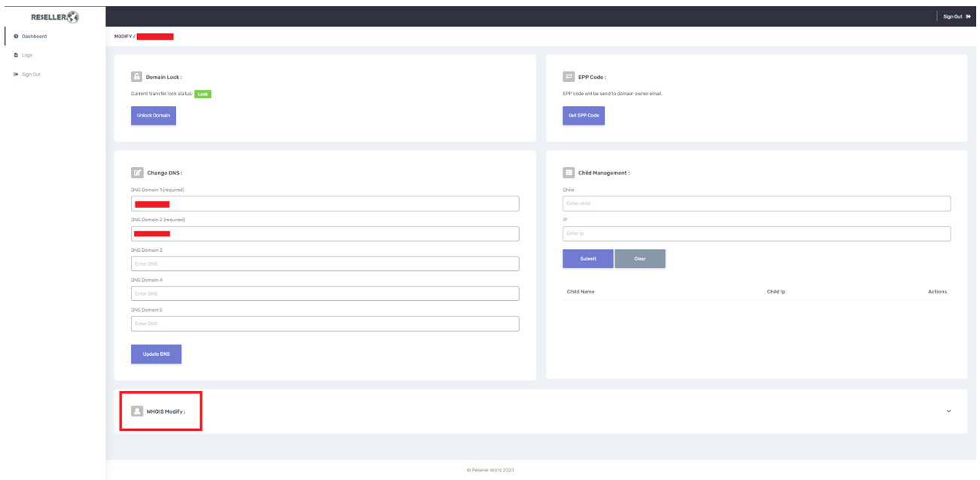Click the Domain Lock padlock icon
This screenshot has width=980, height=480.
coord(137,77)
